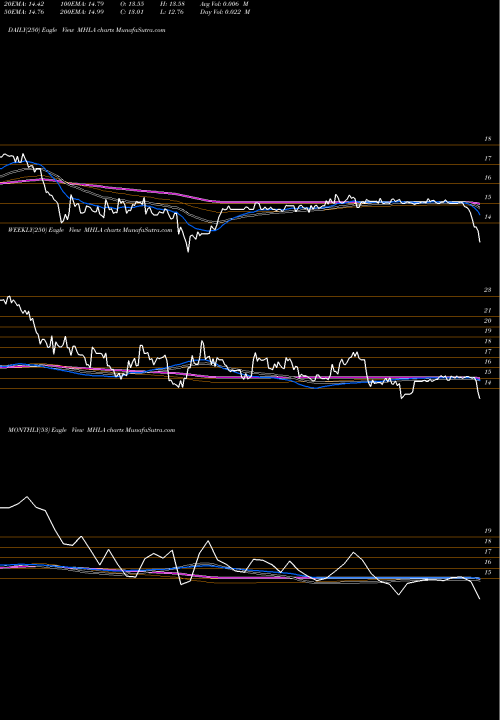Click the 21 price label on weekly chart

pos(488,310)
